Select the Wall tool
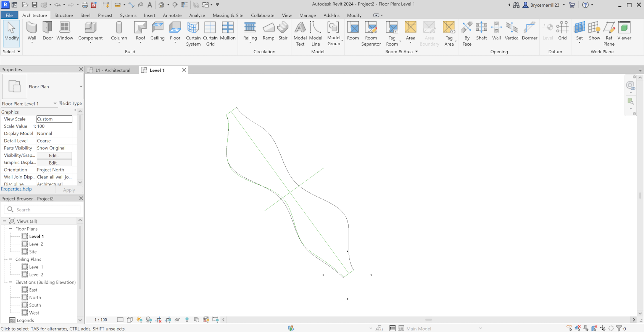 [x=32, y=31]
